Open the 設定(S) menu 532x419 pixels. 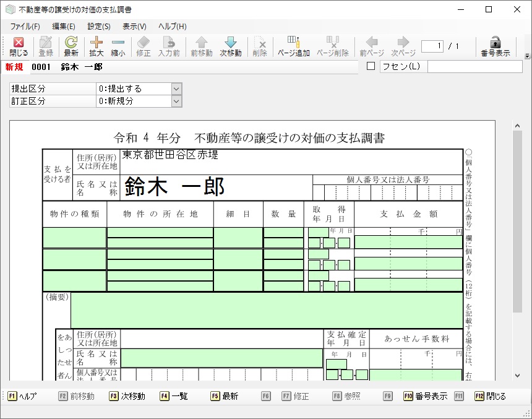click(99, 26)
